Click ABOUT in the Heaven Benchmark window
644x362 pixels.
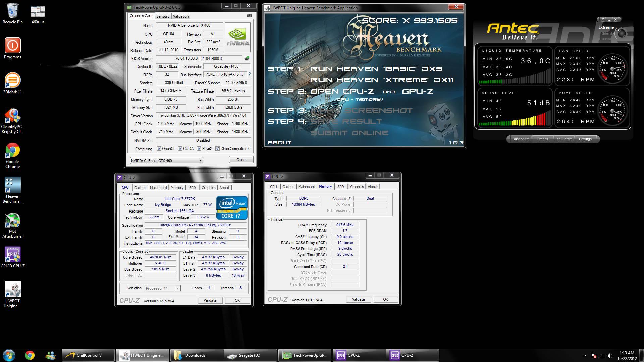pos(279,142)
